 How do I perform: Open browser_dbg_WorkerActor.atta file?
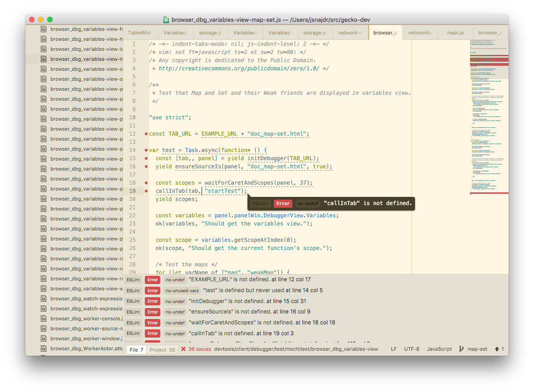[86, 348]
